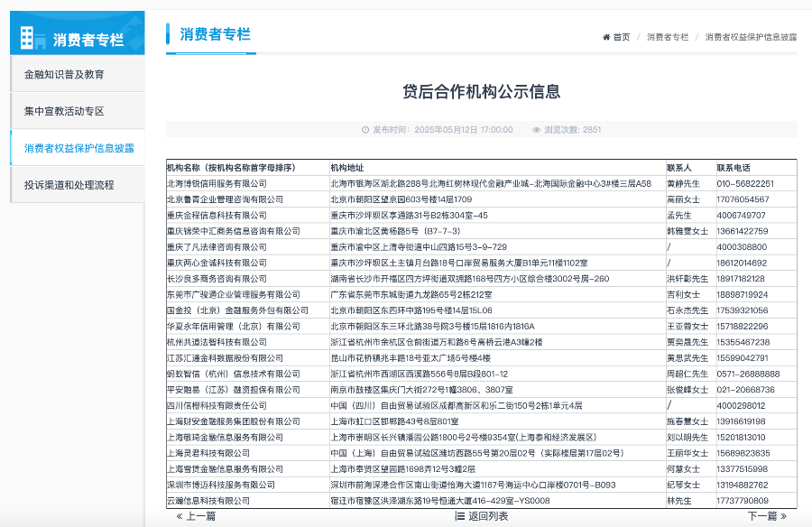Screen dimensions: 812x527
Task: Go to previous article via 上一篇
Action: [200, 516]
